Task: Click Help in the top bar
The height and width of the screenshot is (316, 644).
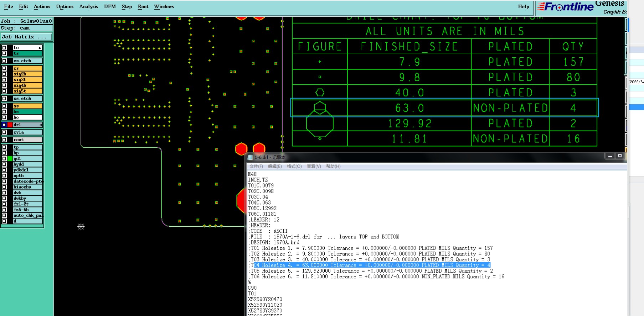Action: (523, 6)
